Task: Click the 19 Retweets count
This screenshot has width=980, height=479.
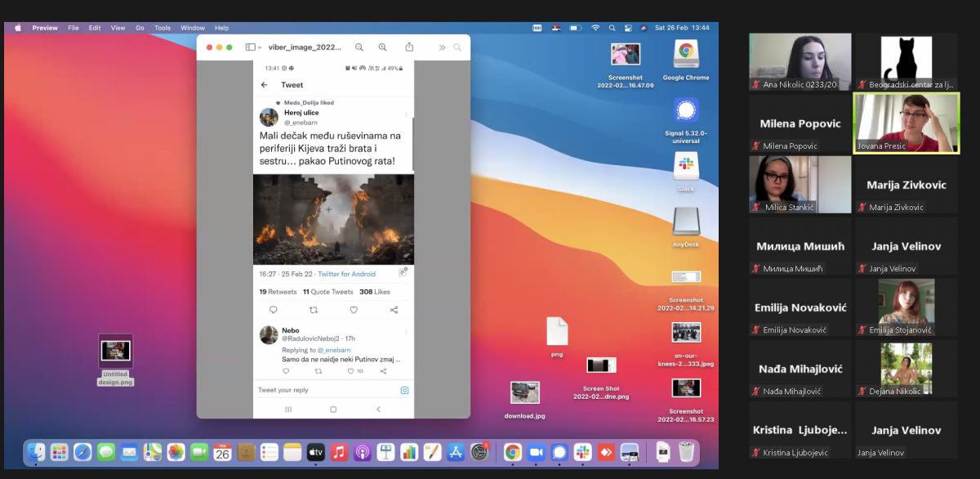Action: pos(278,292)
